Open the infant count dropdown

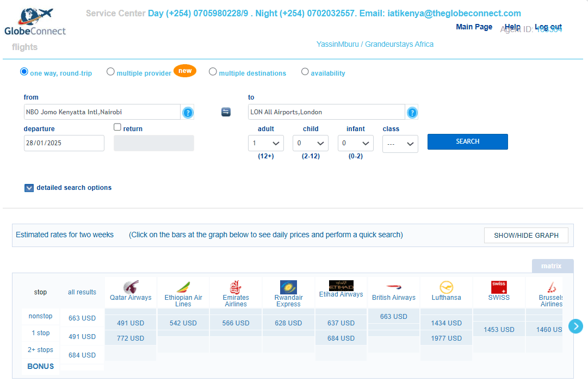[356, 143]
